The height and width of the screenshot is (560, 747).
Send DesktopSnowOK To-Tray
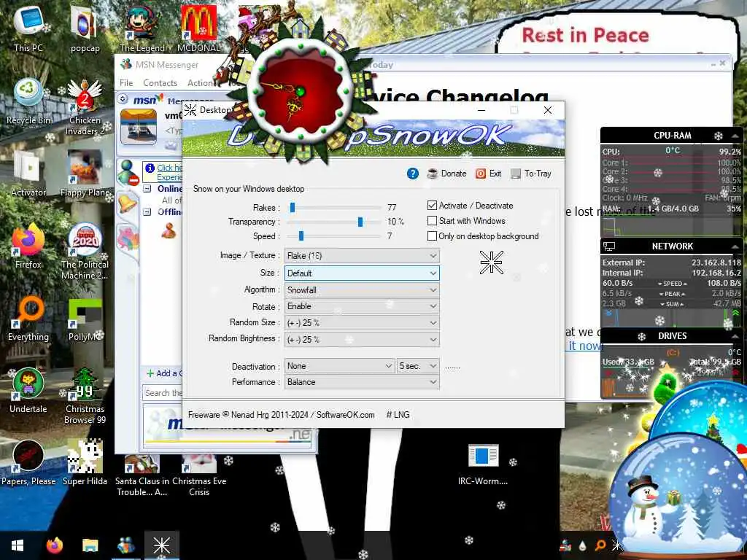[531, 174]
